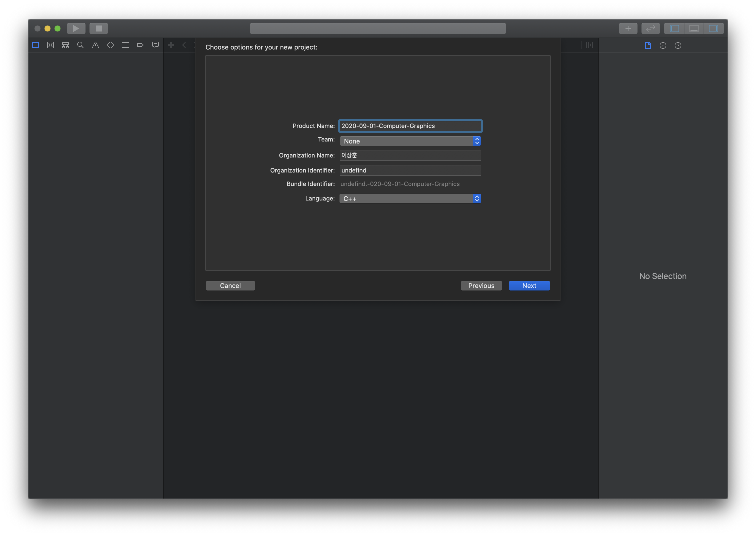This screenshot has width=756, height=536.
Task: Open the Test navigator diamond icon
Action: click(110, 45)
